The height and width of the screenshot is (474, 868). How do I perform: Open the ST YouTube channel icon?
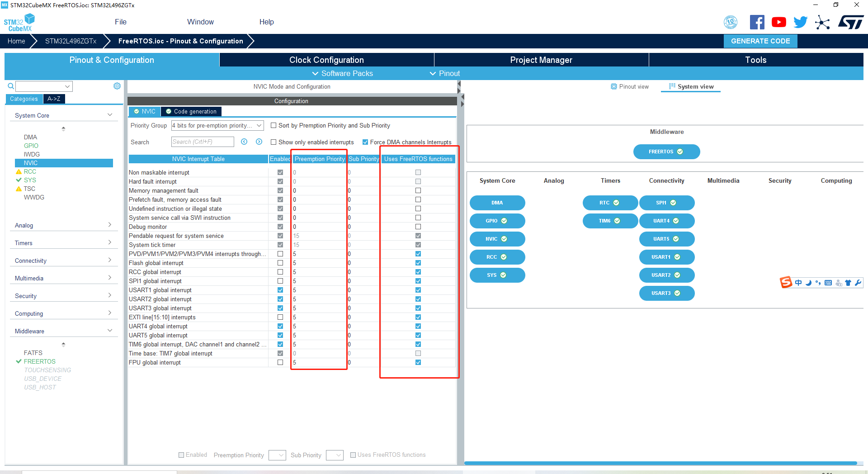tap(779, 22)
